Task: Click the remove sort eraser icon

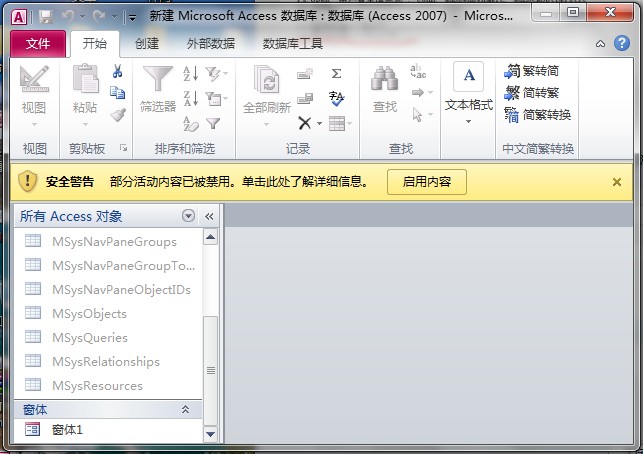Action: pos(191,123)
